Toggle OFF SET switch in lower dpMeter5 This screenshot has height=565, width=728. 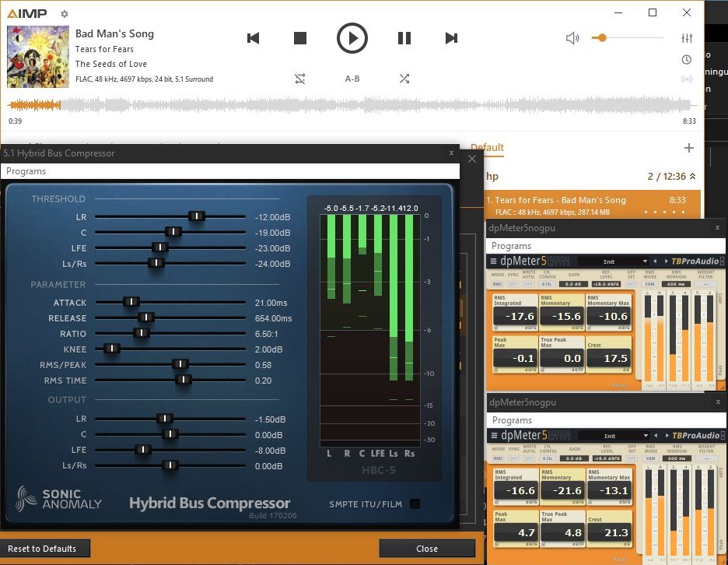(632, 458)
